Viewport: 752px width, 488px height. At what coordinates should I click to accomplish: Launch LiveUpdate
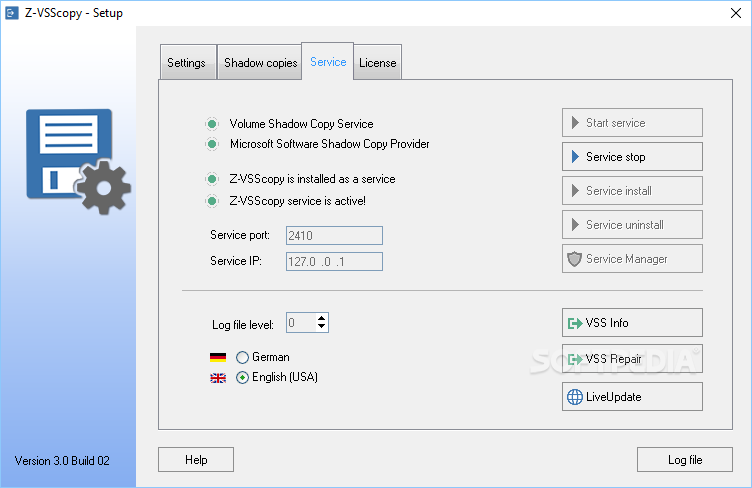[x=632, y=396]
